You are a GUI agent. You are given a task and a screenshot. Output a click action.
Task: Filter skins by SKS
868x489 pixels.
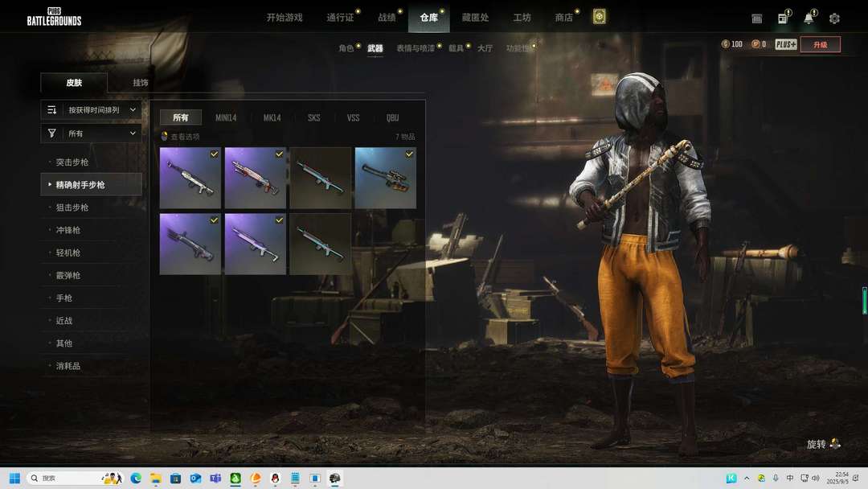pos(314,117)
